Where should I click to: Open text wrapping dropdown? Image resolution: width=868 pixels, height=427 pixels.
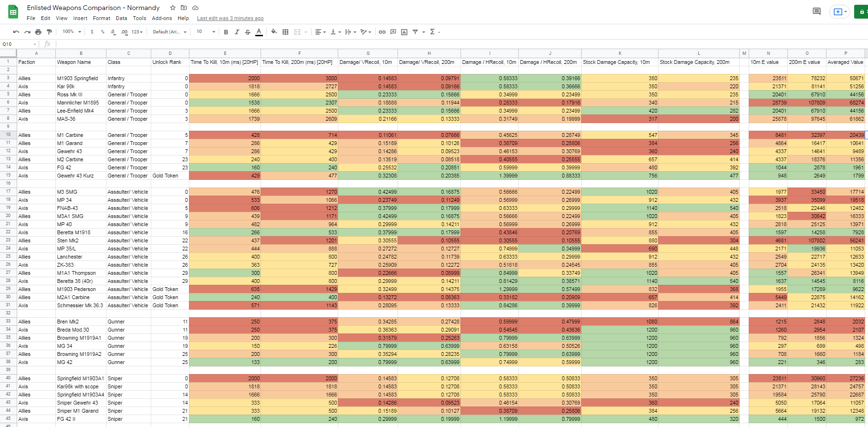tap(351, 32)
